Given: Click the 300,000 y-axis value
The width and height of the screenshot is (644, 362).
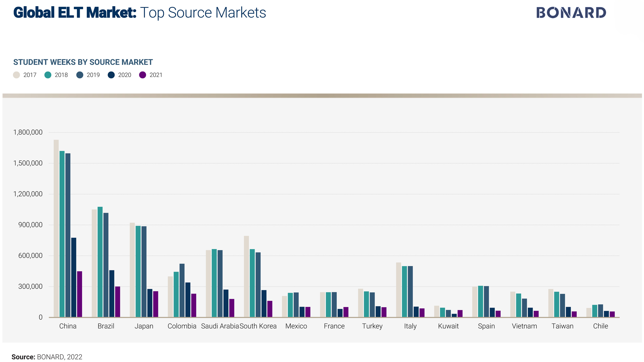Looking at the screenshot, I should [30, 287].
